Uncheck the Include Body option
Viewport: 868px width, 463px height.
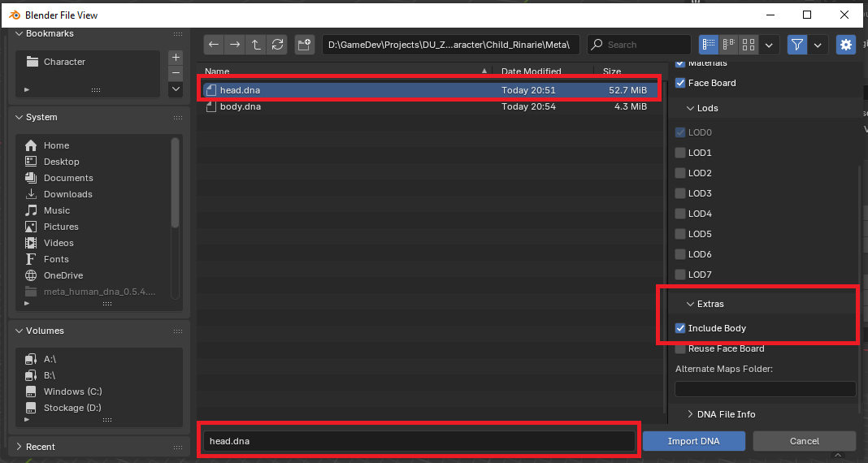680,328
